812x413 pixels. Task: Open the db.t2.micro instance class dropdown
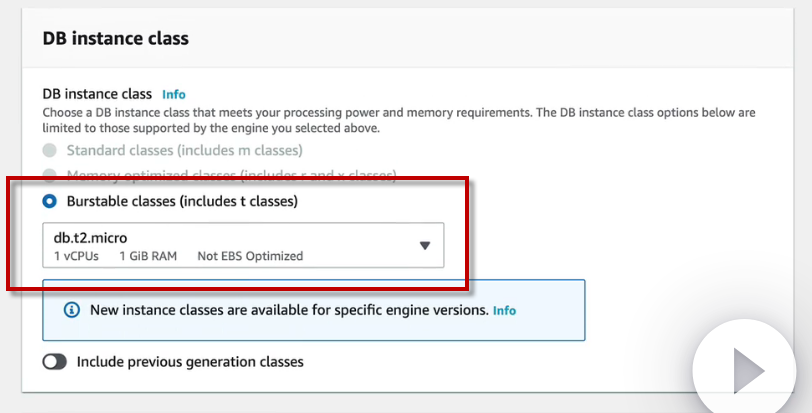point(242,245)
